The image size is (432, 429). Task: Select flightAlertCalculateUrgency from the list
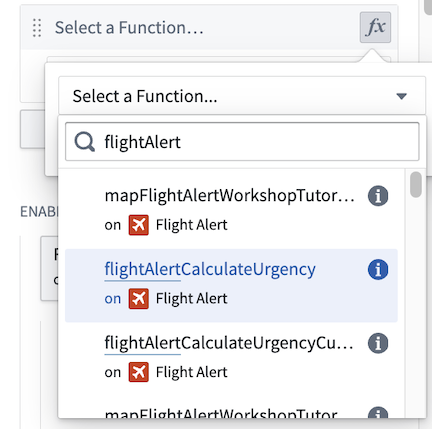point(231,285)
